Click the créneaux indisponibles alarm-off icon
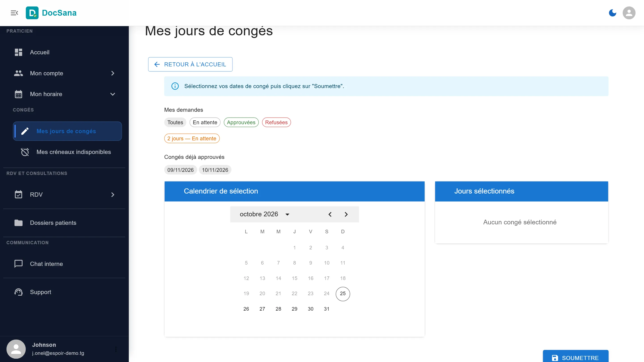 25,152
